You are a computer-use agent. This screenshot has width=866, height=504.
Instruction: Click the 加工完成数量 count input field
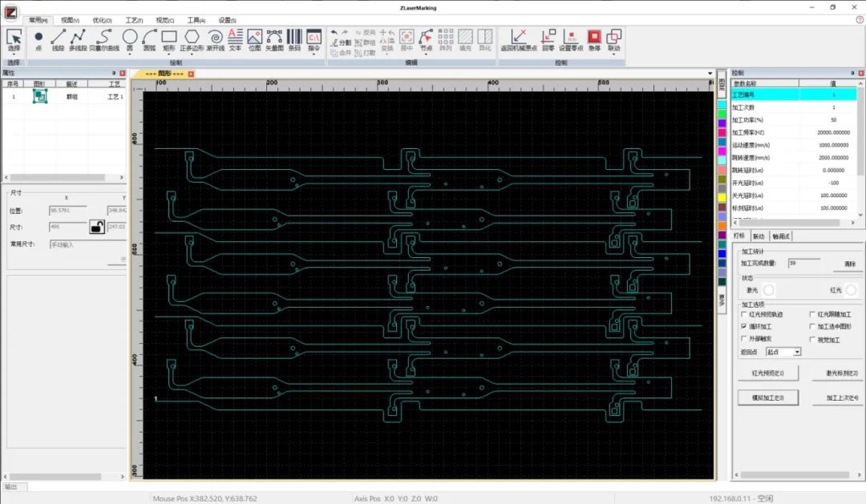[x=804, y=264]
